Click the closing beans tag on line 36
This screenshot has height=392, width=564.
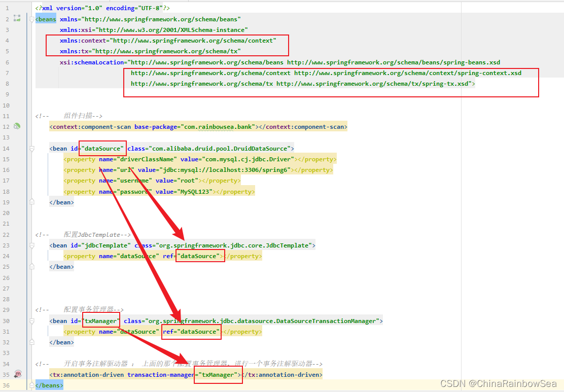[x=49, y=385]
